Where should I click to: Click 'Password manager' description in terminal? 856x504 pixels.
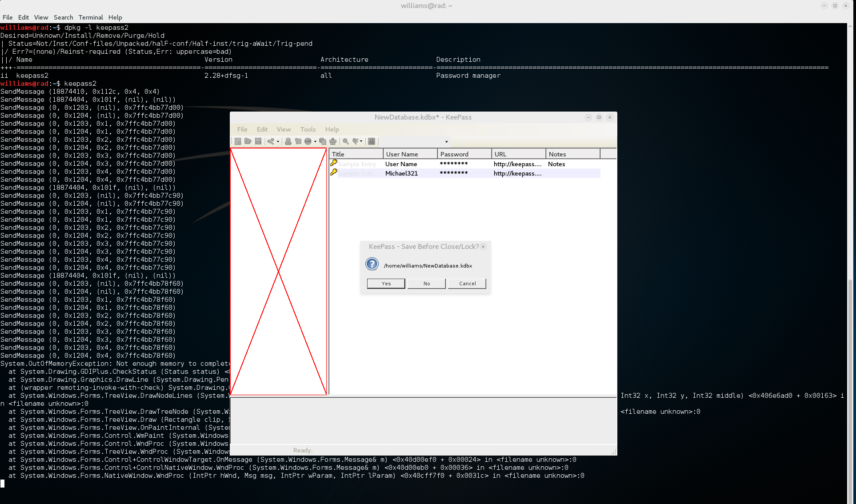(x=468, y=76)
